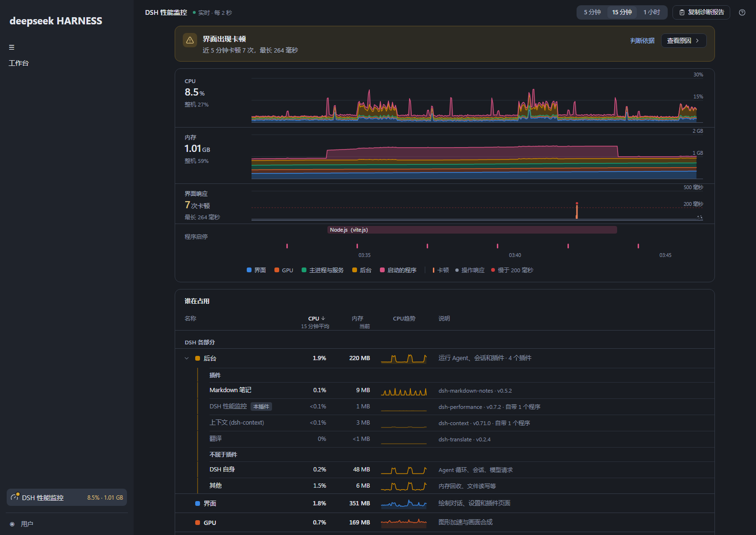The height and width of the screenshot is (535, 756).
Task: Click the DSH 自身 row name
Action: pos(222,470)
